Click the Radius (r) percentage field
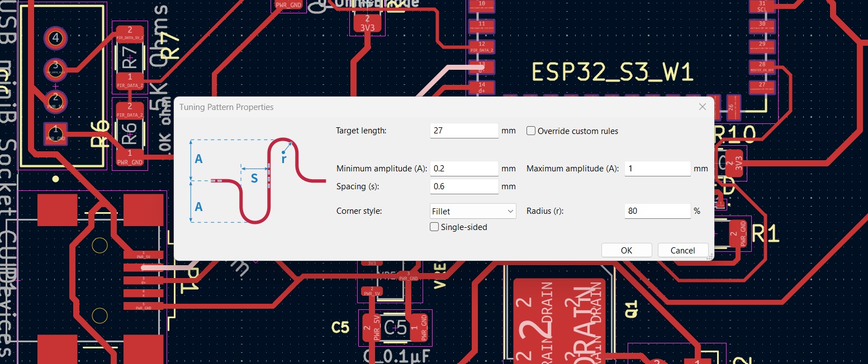 coord(657,211)
